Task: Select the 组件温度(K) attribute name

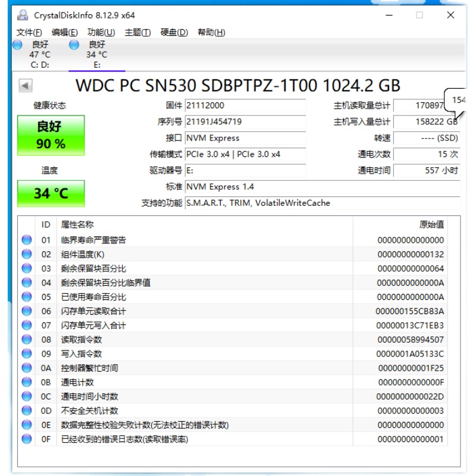Action: click(83, 255)
